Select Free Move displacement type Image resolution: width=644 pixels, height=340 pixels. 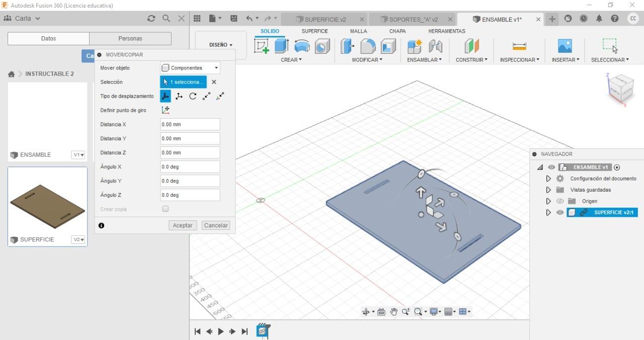tap(166, 96)
